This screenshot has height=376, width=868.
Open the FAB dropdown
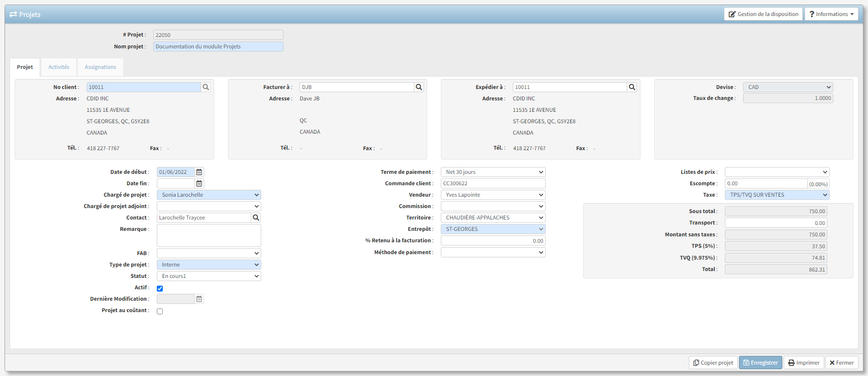(x=209, y=253)
